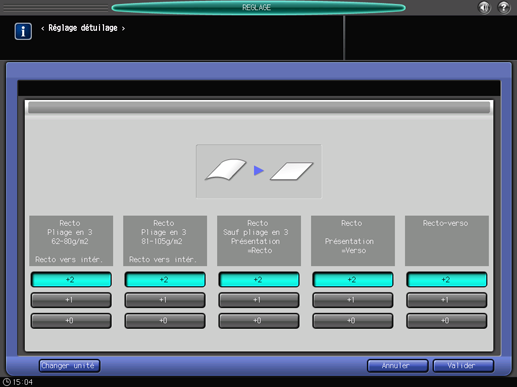Screen dimensions: 517x387
Task: Select +2 for Recto Pliage 62-80g/m2
Action: (71, 279)
